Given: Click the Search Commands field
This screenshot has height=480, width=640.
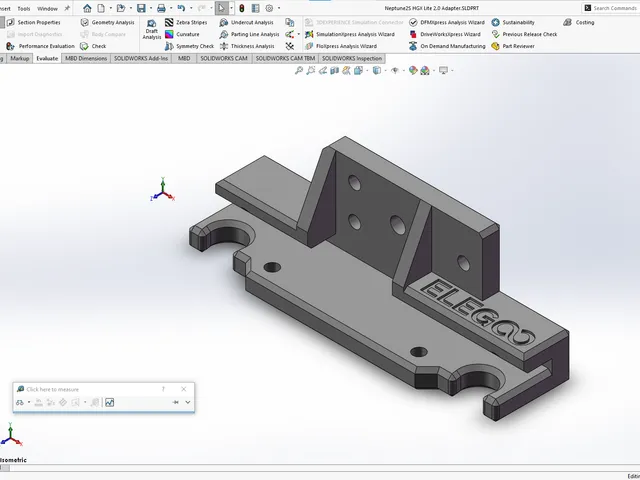Looking at the screenshot, I should 611,8.
